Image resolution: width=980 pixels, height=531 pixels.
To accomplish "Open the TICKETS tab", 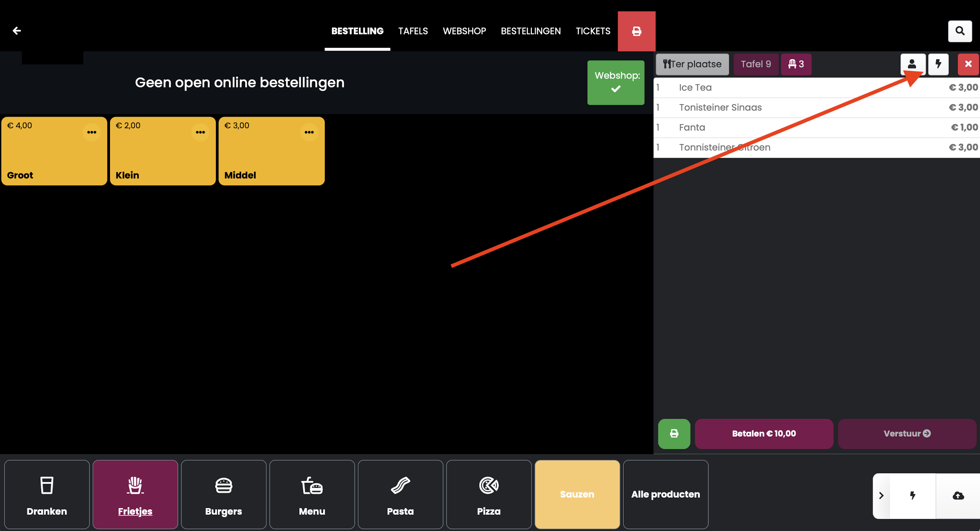I will [593, 31].
